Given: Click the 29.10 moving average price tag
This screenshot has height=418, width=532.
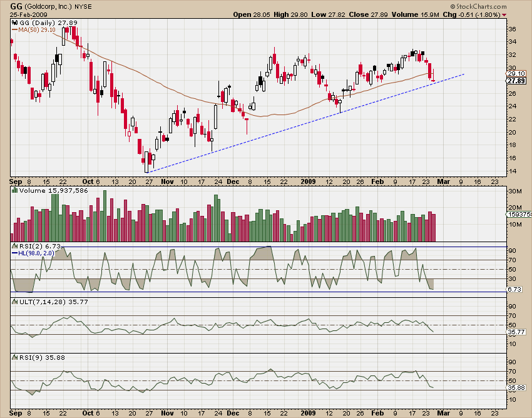Looking at the screenshot, I should pyautogui.click(x=516, y=74).
